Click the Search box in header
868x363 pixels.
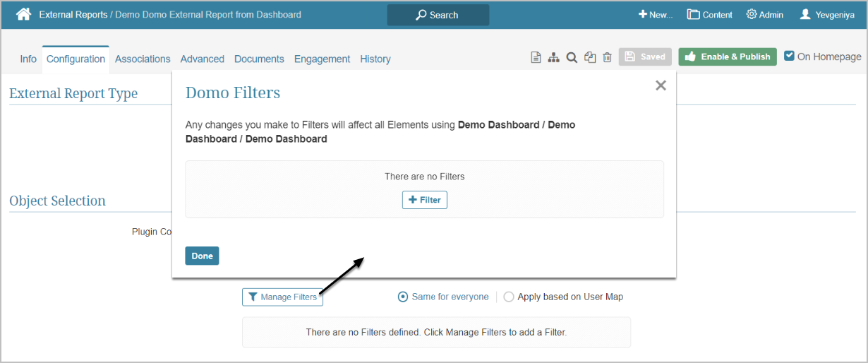[x=438, y=15]
